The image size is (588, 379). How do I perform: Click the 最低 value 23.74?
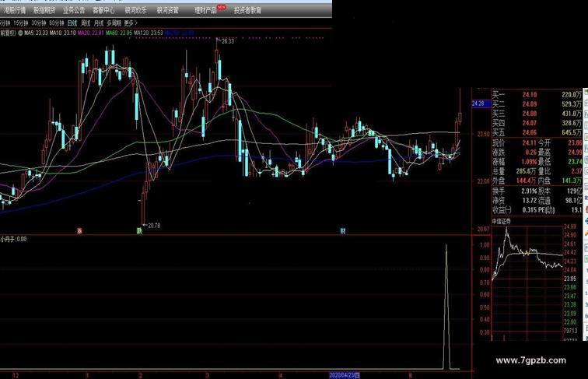click(576, 162)
